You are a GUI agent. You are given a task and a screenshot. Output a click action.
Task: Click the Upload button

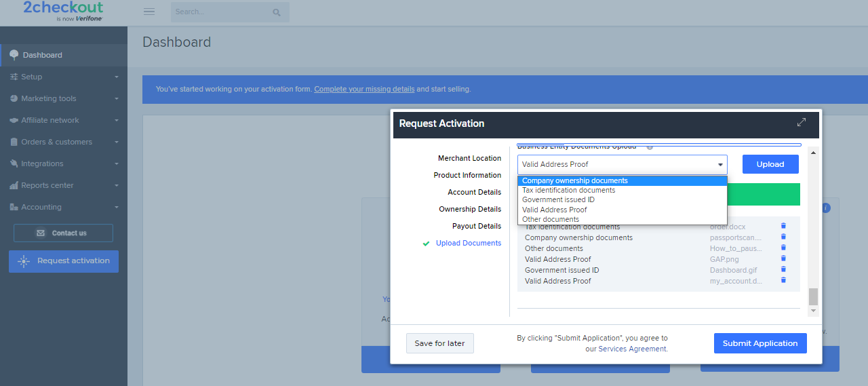(x=770, y=164)
